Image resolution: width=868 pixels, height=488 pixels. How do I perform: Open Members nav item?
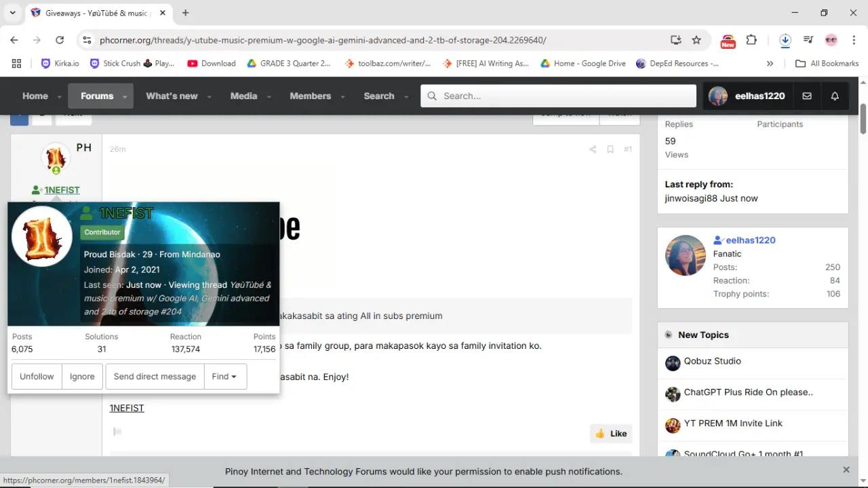coord(310,96)
